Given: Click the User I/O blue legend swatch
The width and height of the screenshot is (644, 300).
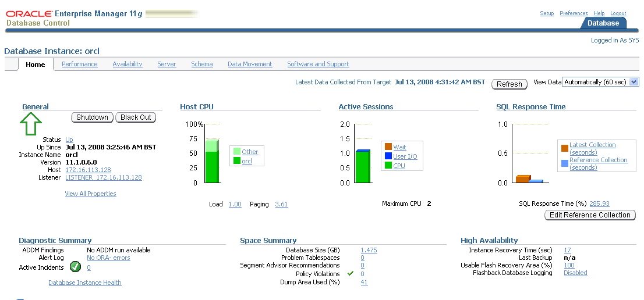Looking at the screenshot, I should [388, 156].
